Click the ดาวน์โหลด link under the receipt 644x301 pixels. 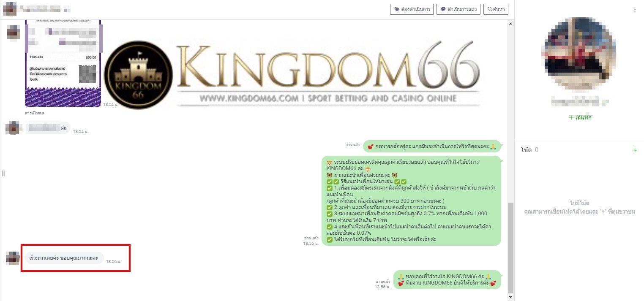click(x=34, y=113)
